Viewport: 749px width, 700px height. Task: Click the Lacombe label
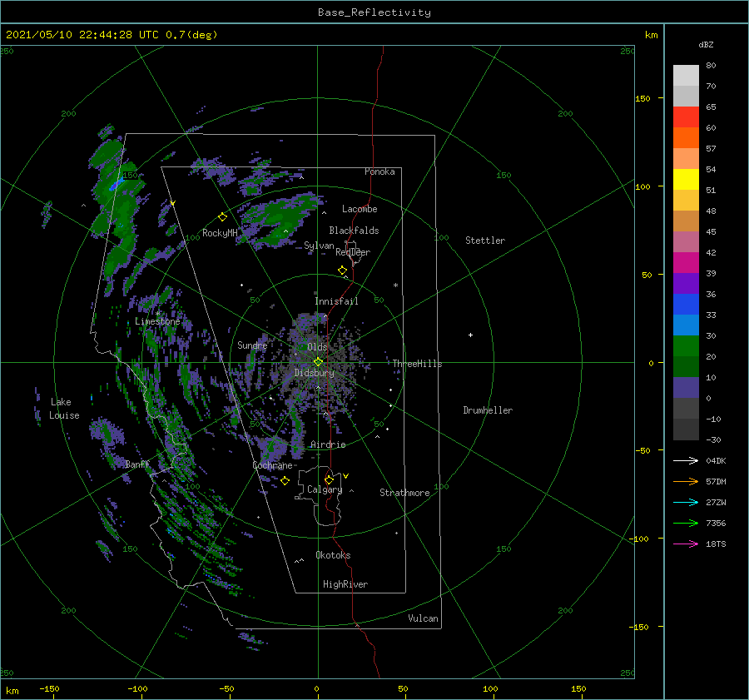360,209
